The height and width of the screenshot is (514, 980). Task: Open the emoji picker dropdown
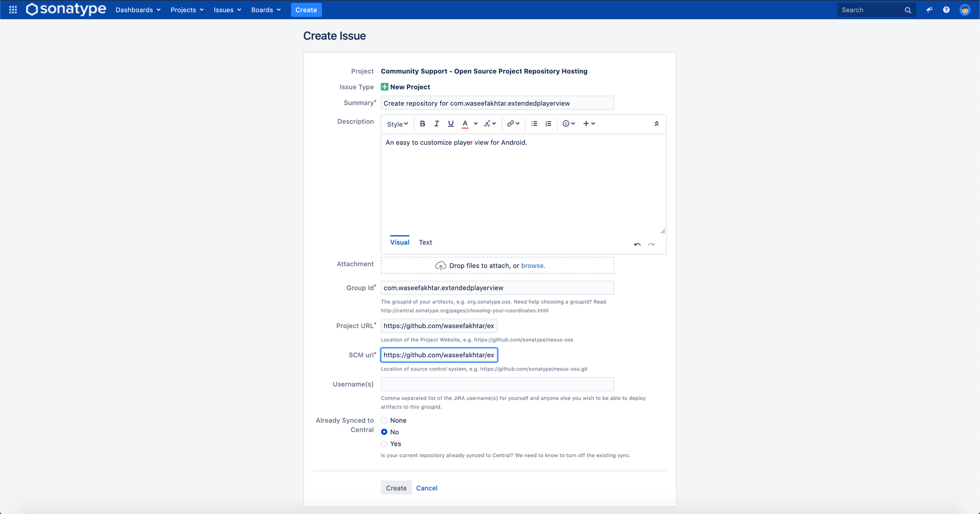[568, 124]
